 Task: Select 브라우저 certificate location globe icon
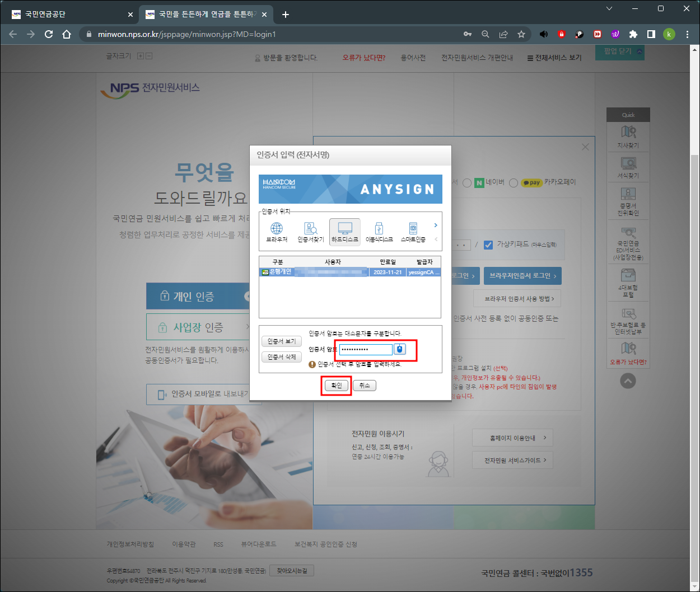pyautogui.click(x=276, y=231)
